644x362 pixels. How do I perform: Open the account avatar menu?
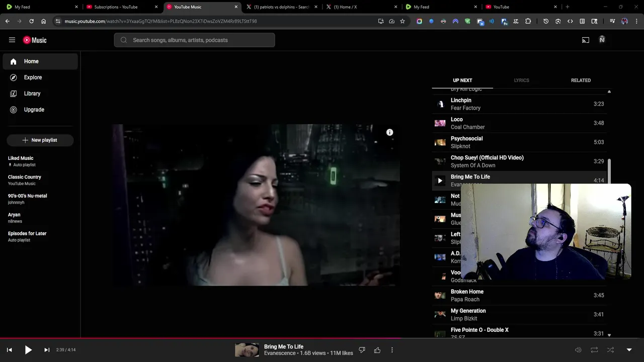(x=602, y=40)
